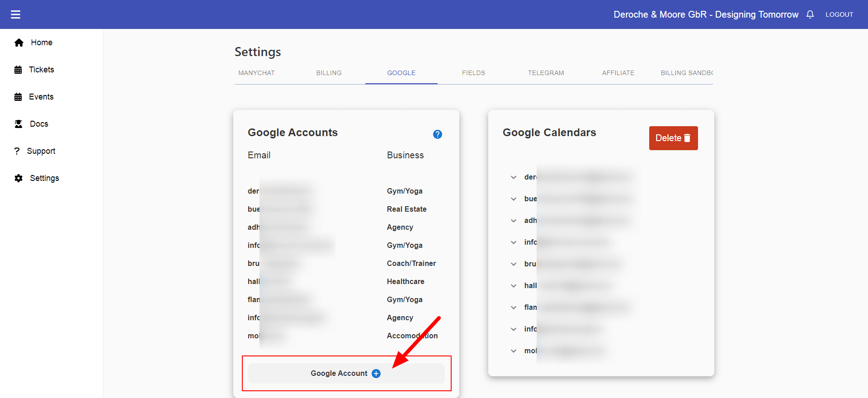Open Docs in sidebar

click(39, 124)
